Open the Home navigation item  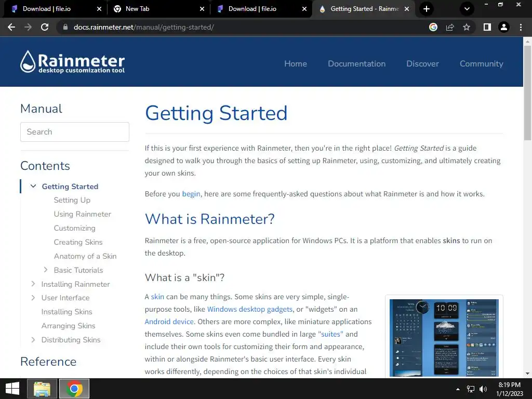(x=296, y=64)
